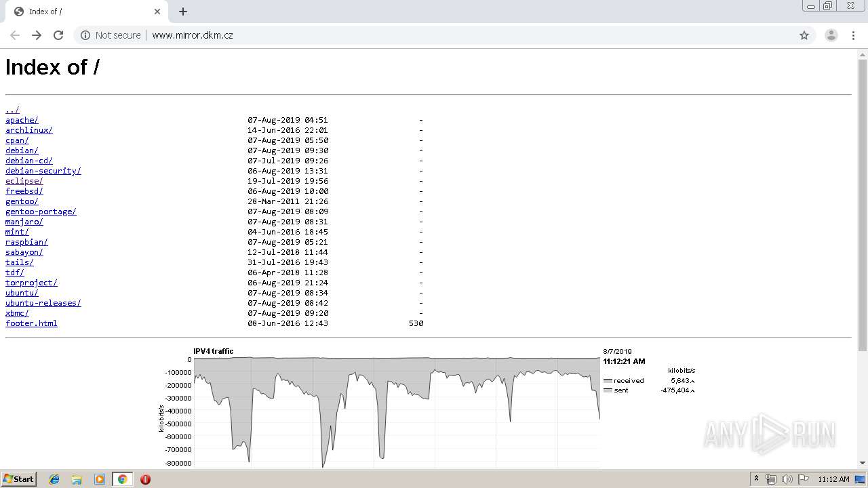Click the scrollbar down arrow

coord(863,463)
